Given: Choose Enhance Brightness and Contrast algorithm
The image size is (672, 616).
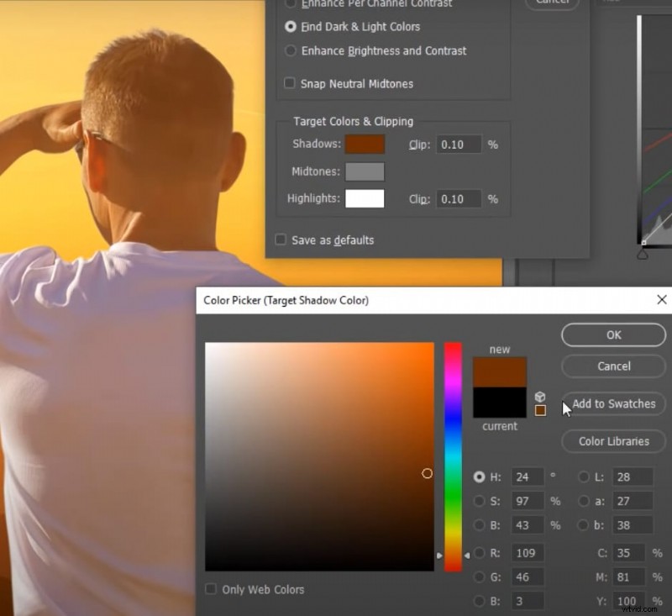Looking at the screenshot, I should click(x=290, y=50).
